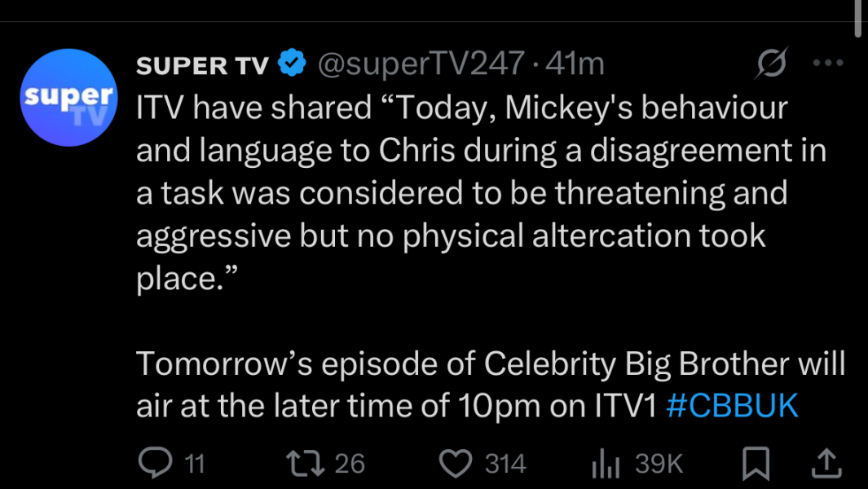Click SUPER TV's blue verified badge
Screen dimensions: 868x489
pos(293,61)
